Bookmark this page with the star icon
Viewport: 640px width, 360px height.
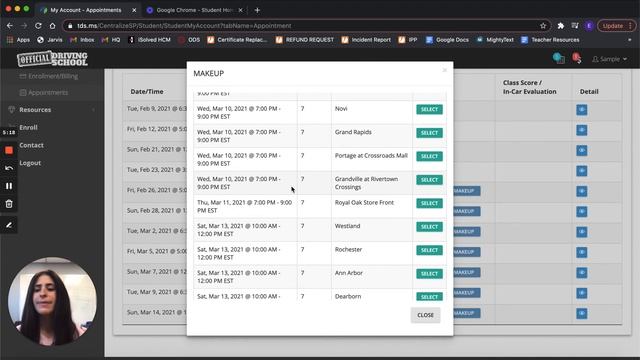tap(543, 26)
